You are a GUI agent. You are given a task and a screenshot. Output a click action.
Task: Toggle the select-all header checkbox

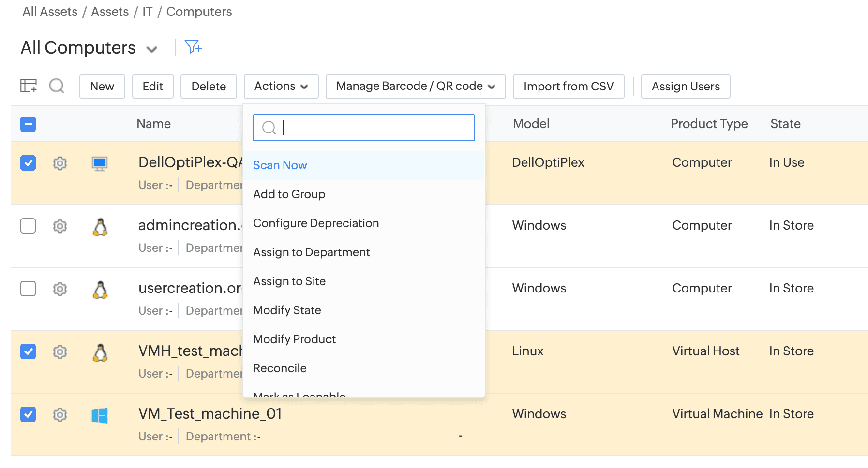pos(28,124)
